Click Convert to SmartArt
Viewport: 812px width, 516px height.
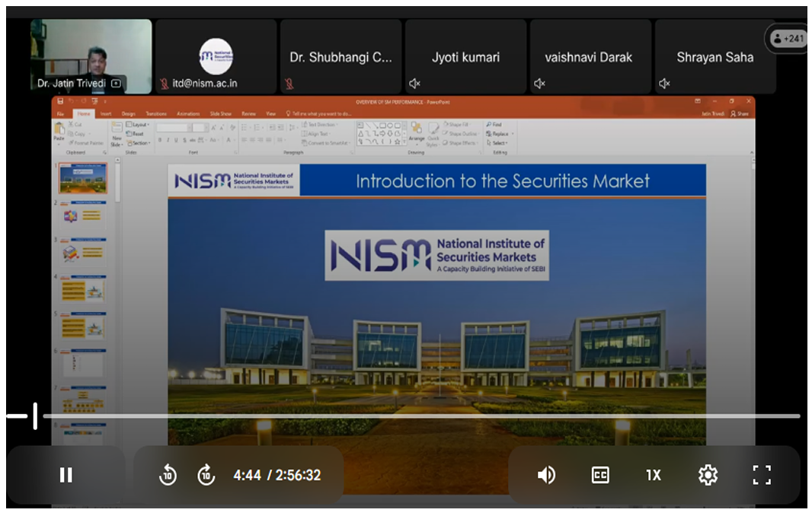pyautogui.click(x=326, y=143)
